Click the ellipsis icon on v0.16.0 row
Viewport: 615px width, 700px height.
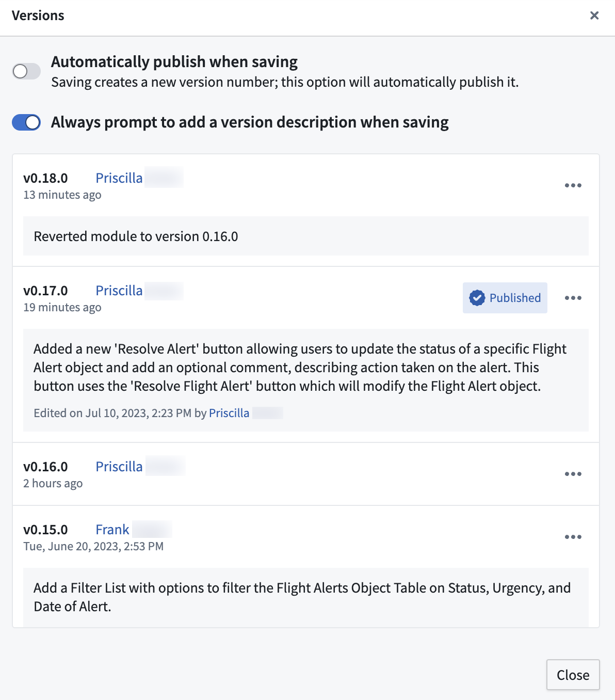(x=573, y=474)
